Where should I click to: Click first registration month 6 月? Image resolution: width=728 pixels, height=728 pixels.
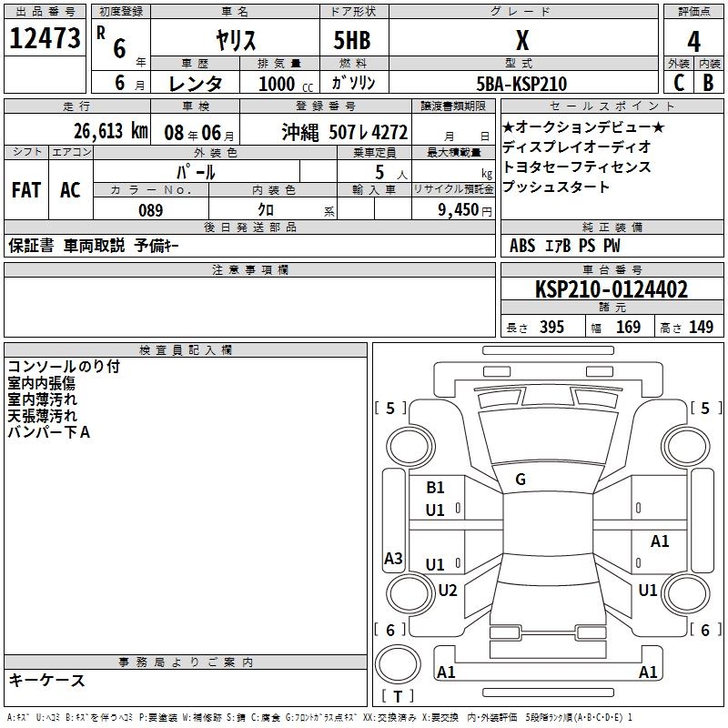point(129,83)
